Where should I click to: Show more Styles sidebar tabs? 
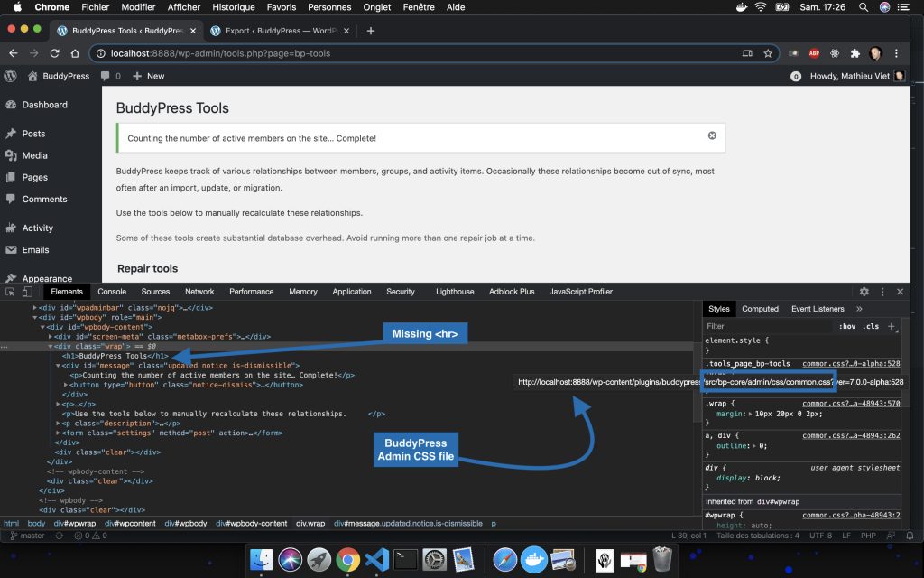point(859,309)
